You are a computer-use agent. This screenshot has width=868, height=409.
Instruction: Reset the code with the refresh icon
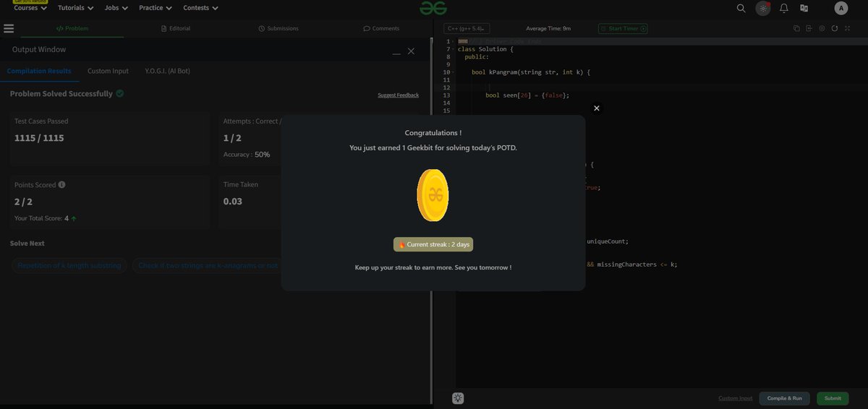point(835,28)
